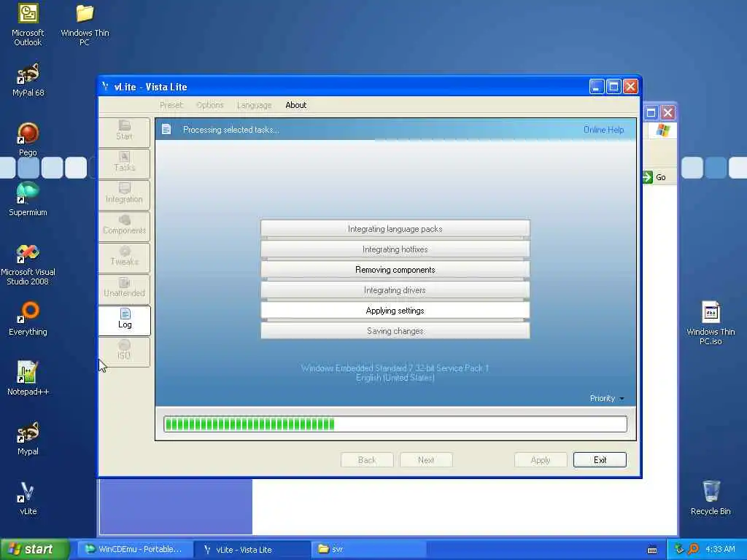Switch to the WinCDEmu - Portable taskbar item
Viewport: 747px width, 560px height.
(x=134, y=550)
